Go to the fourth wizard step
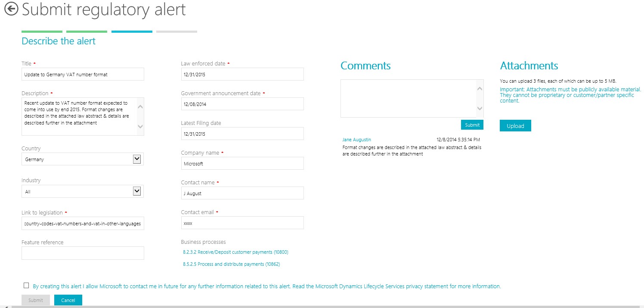Screen dimensions: 644x308 [176, 31]
